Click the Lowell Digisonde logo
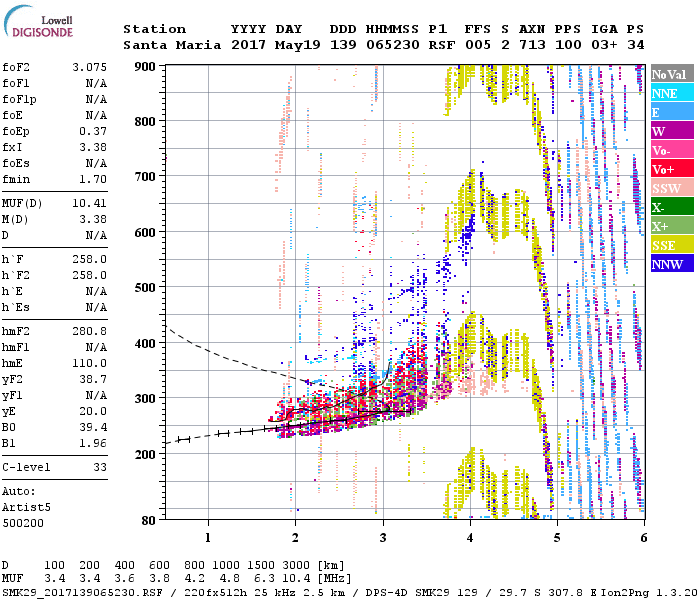This screenshot has height=600, width=700. [x=38, y=22]
